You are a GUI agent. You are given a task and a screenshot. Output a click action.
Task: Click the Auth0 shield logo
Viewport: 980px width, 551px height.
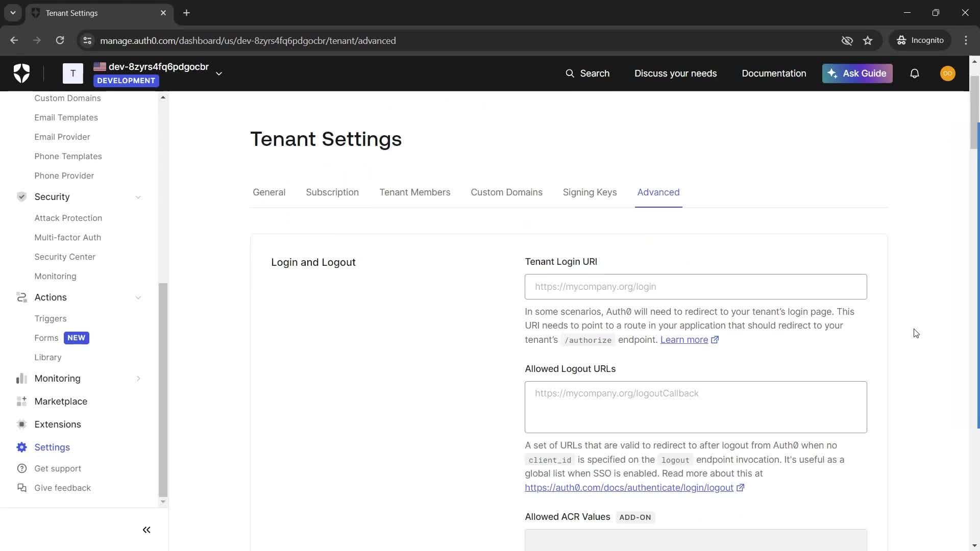[21, 73]
